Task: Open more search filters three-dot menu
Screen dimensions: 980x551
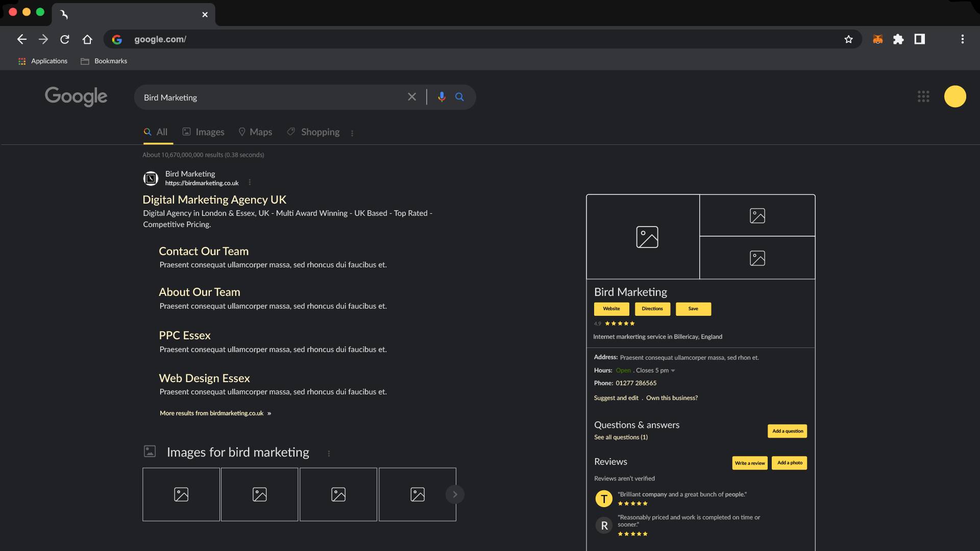Action: (352, 133)
